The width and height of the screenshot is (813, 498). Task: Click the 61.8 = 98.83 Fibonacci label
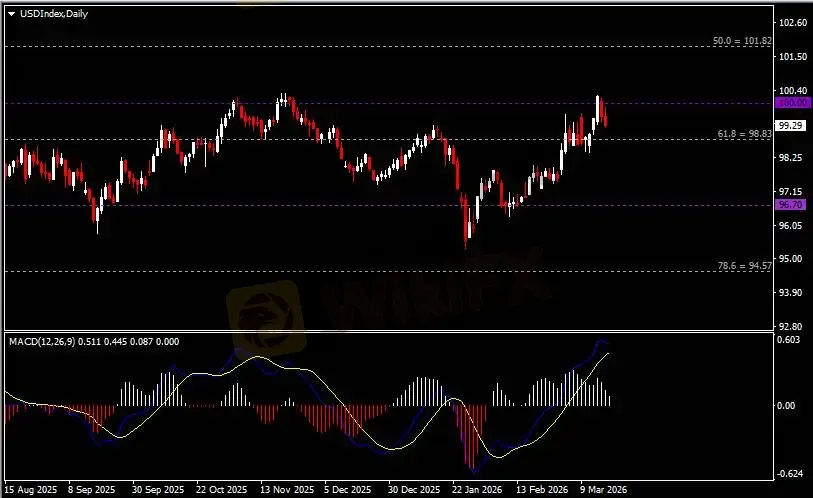(744, 133)
